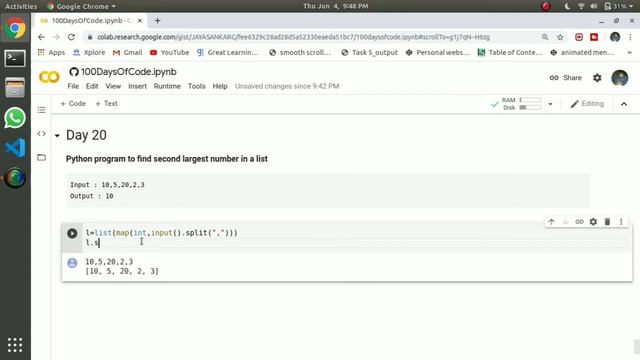This screenshot has height=360, width=640.
Task: Collapse the Day 20 section
Action: point(57,136)
